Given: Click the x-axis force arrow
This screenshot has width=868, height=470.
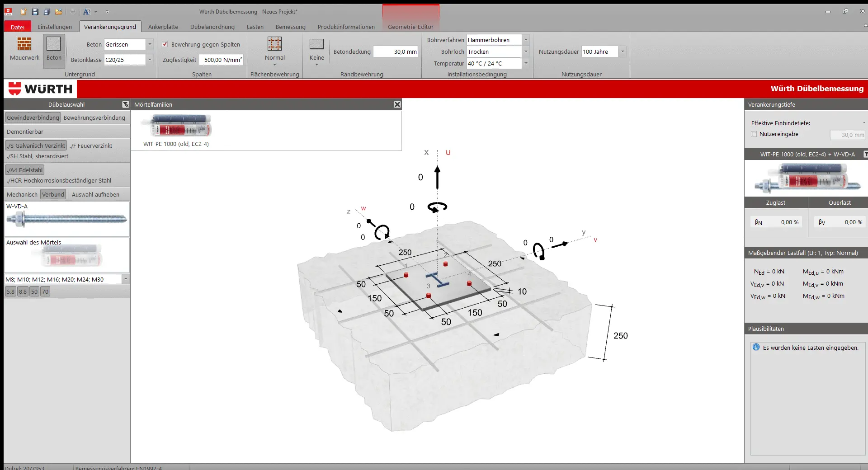Looking at the screenshot, I should (x=437, y=177).
